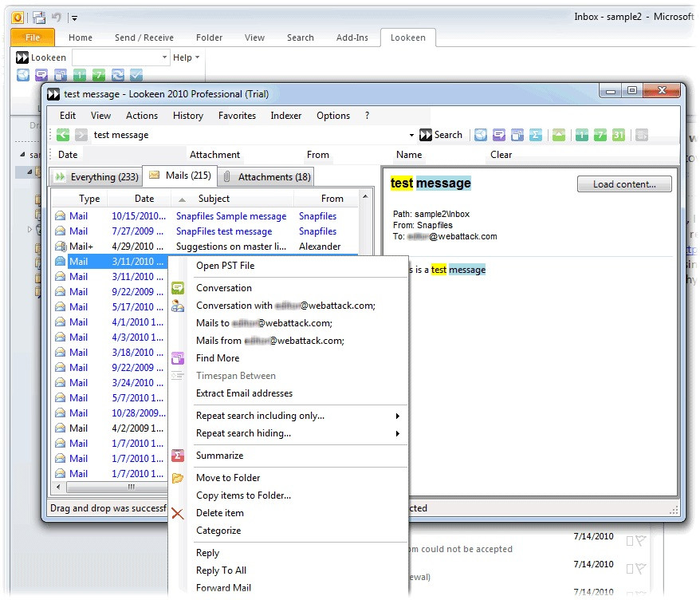Switch to the Add-Ins ribbon tab
Screen dimensions: 700x600
352,38
